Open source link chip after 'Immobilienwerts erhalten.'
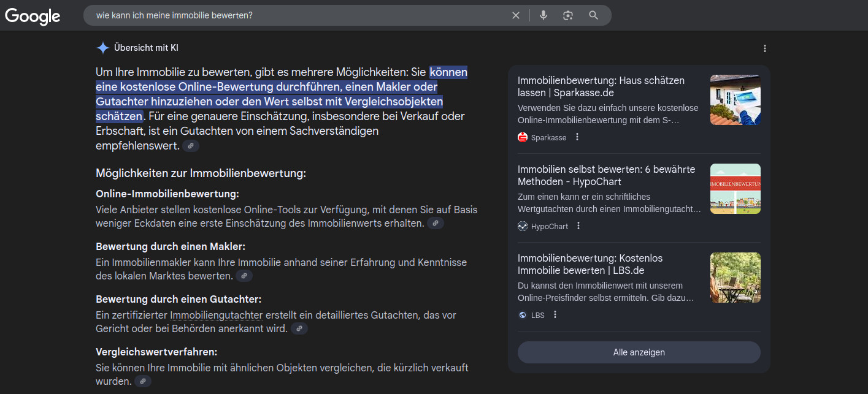 (x=436, y=223)
